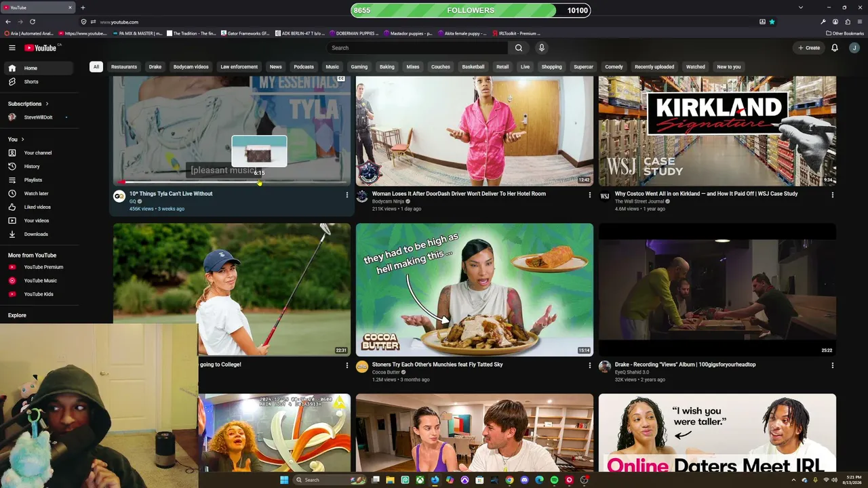Select the All filter chip
Screen dimensions: 868x488
(x=96, y=66)
